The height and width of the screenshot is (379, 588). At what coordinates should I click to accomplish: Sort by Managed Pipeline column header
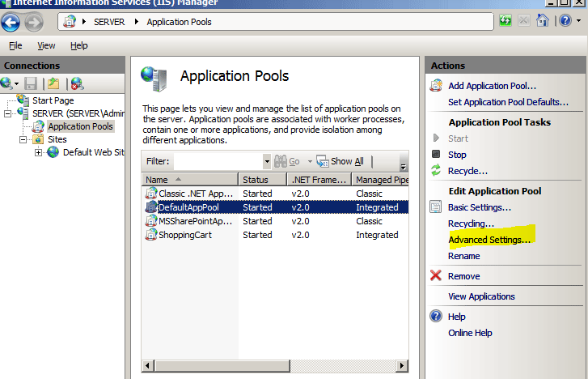(380, 180)
